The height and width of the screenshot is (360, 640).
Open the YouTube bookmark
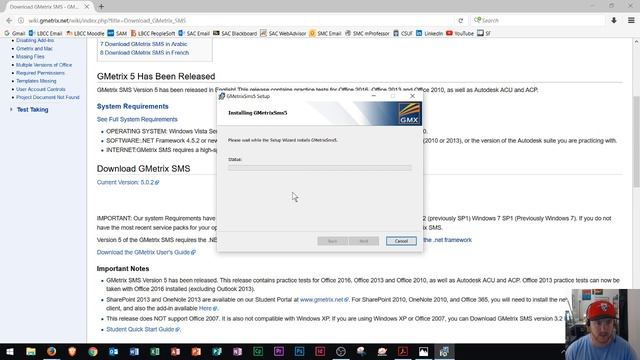[460, 33]
